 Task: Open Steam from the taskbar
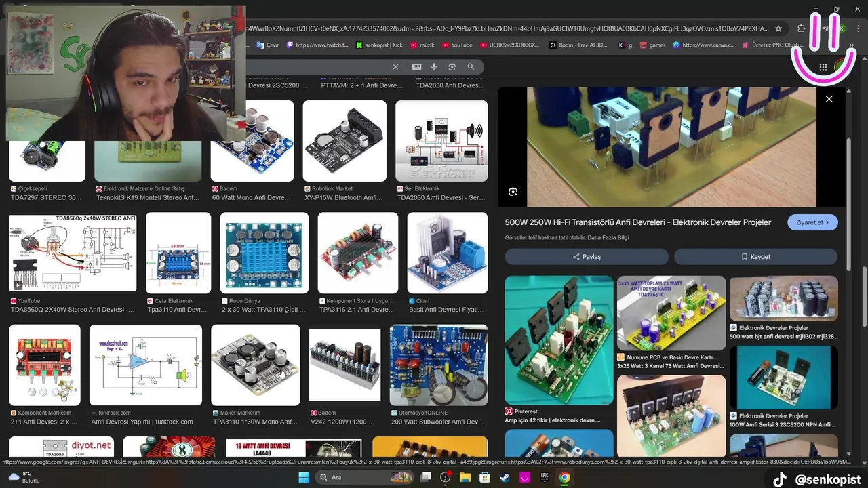[x=505, y=477]
